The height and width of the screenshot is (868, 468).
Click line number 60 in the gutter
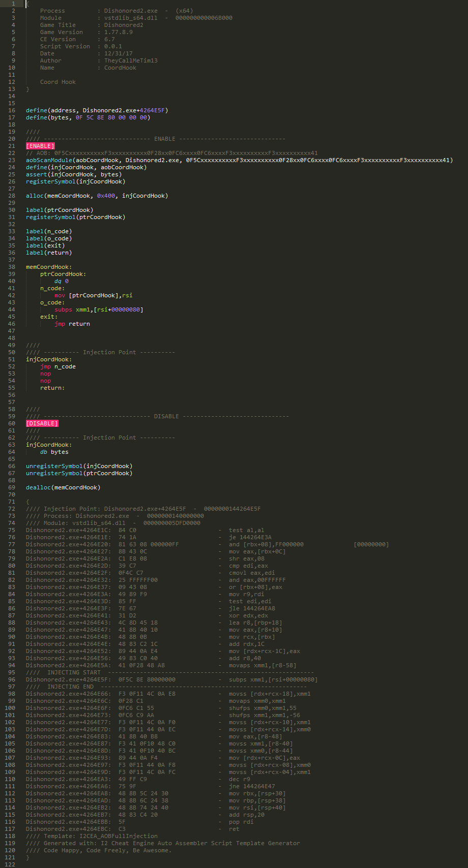(12, 423)
